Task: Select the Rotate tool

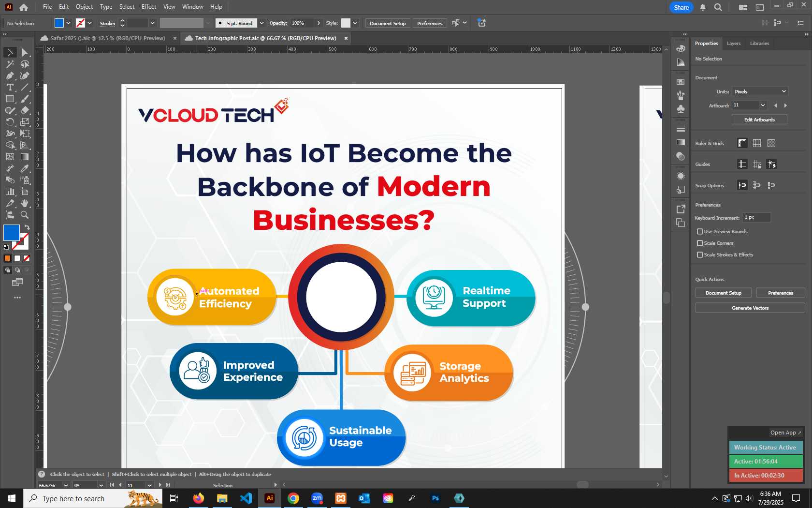Action: [x=10, y=122]
